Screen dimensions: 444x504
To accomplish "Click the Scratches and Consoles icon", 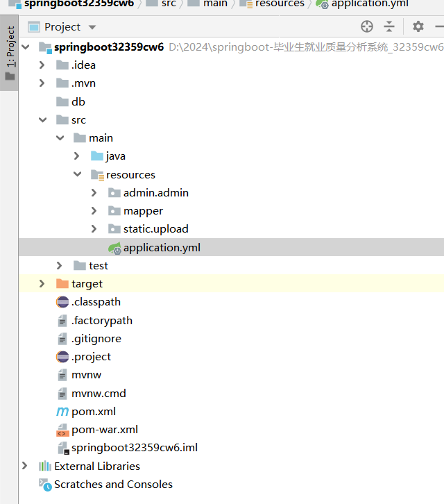I will click(45, 485).
